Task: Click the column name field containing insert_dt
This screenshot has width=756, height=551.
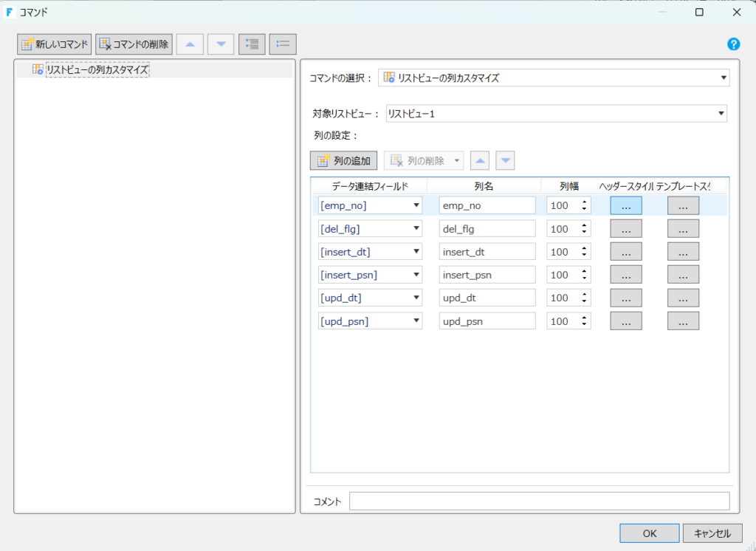Action: 487,252
